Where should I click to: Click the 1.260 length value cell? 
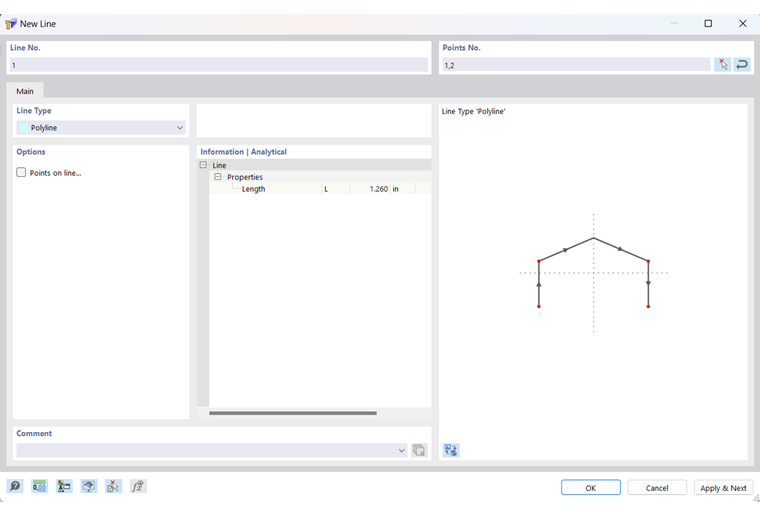(369, 188)
